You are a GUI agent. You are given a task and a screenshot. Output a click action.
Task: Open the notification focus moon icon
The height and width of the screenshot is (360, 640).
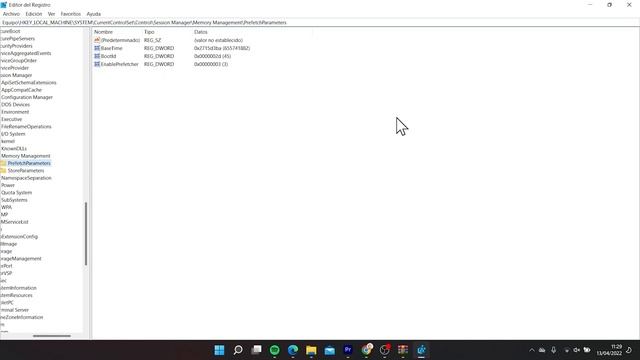[629, 350]
